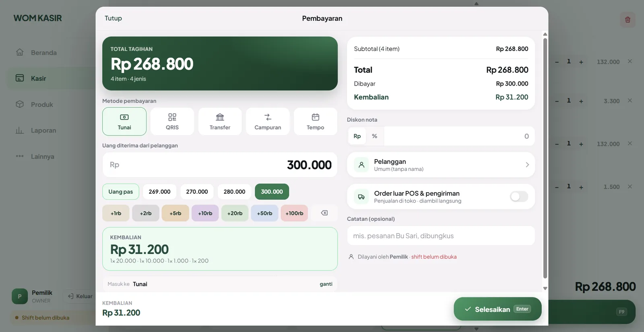Select Tempo payment method

316,121
